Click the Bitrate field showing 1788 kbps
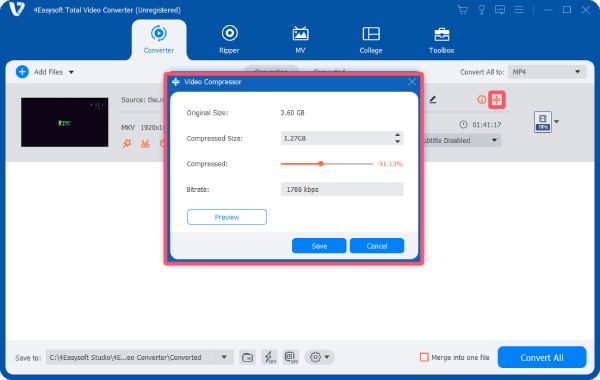 click(342, 189)
